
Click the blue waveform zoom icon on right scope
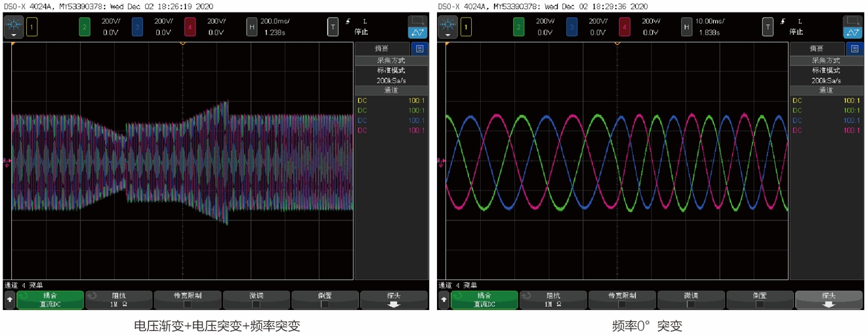pos(852,27)
